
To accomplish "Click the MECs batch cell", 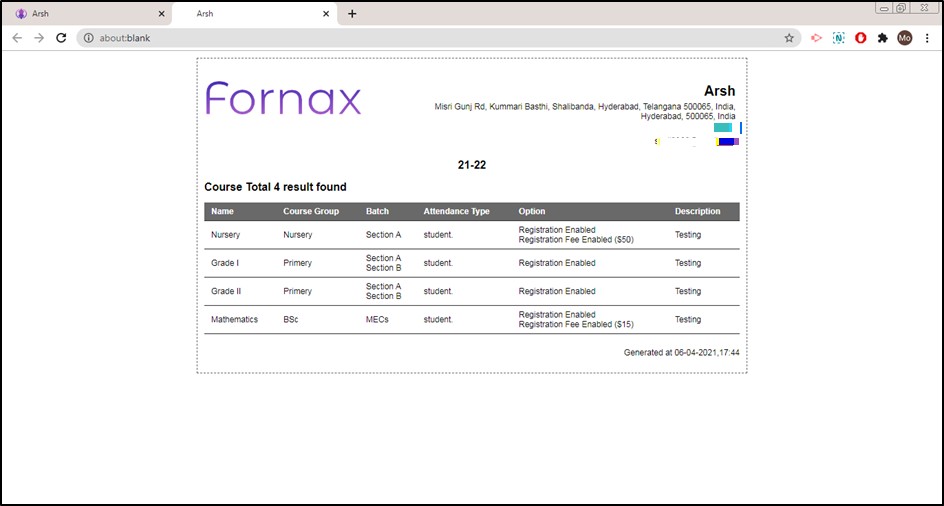I will (x=377, y=320).
